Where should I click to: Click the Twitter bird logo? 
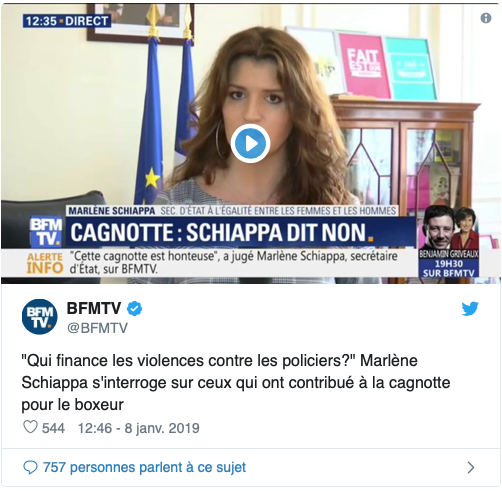[x=470, y=309]
